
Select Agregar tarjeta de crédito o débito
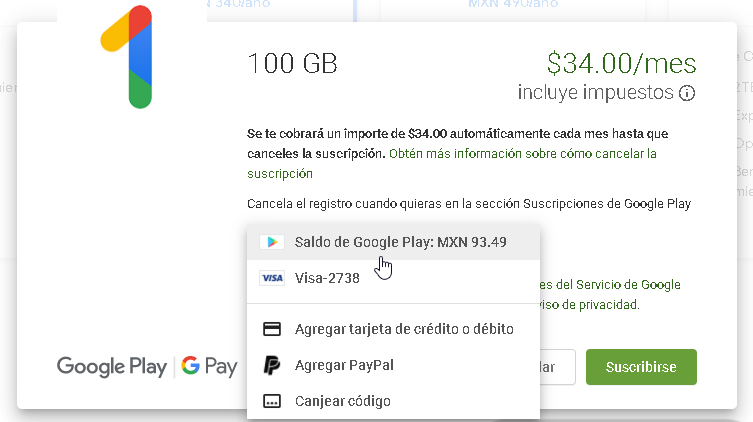point(404,329)
